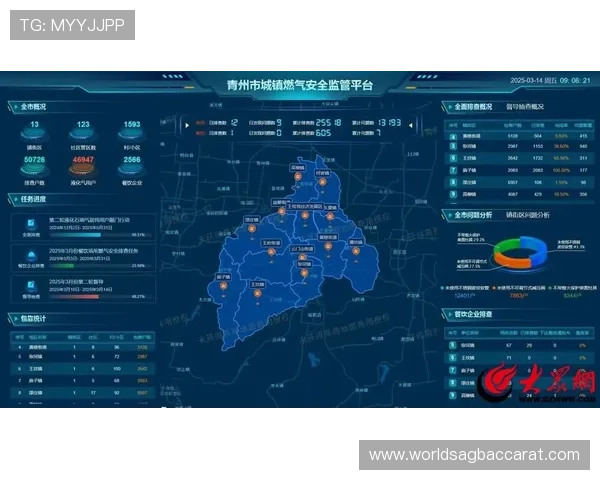This screenshot has width=600, height=480.
Task: Click the dashboard title 青州市城镇燃气安全监管平台
Action: coord(300,85)
